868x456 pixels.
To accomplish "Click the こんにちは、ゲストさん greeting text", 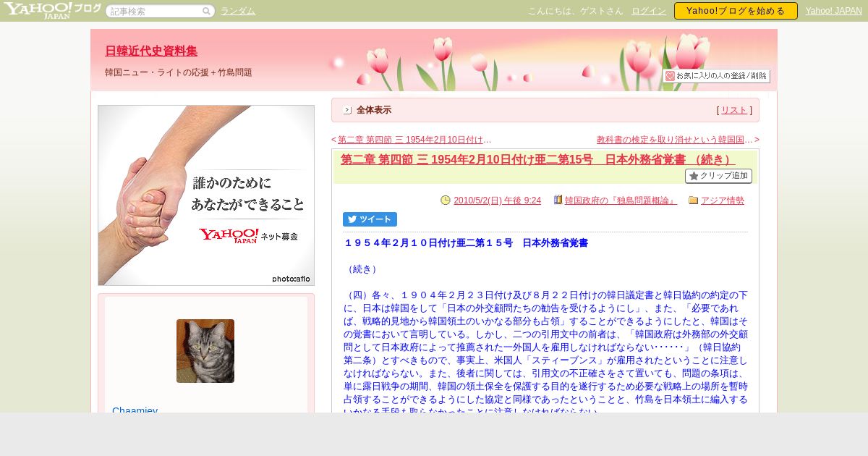I will [576, 11].
